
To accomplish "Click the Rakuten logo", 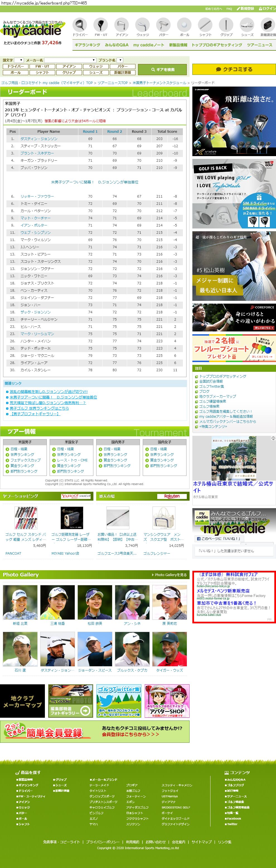I will [x=172, y=496].
